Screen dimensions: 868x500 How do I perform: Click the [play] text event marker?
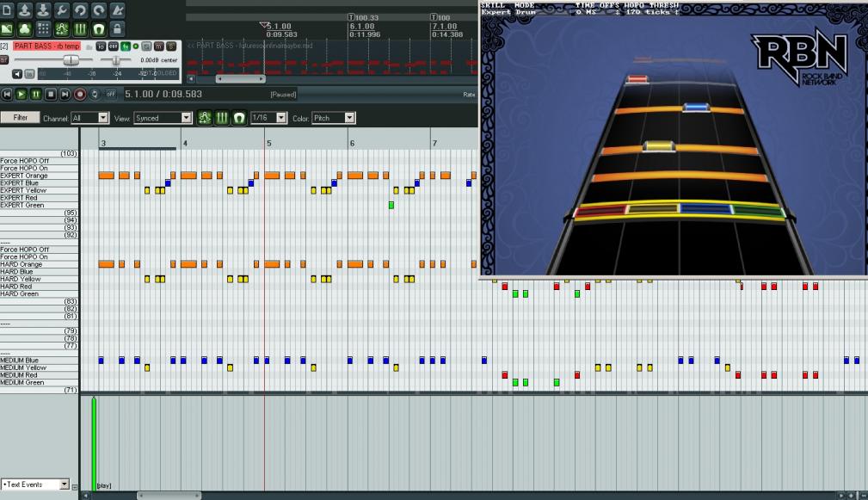coord(104,485)
